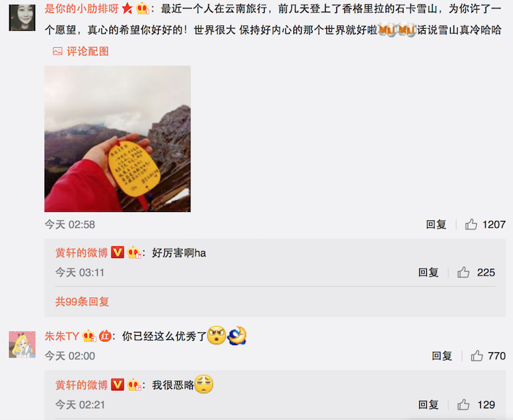513x420 pixels.
Task: Enlarge the yellow wish tag photo
Action: tap(118, 139)
